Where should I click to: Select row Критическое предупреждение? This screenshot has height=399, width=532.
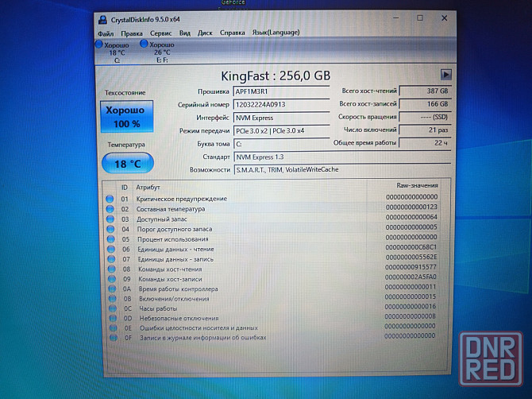click(272, 199)
